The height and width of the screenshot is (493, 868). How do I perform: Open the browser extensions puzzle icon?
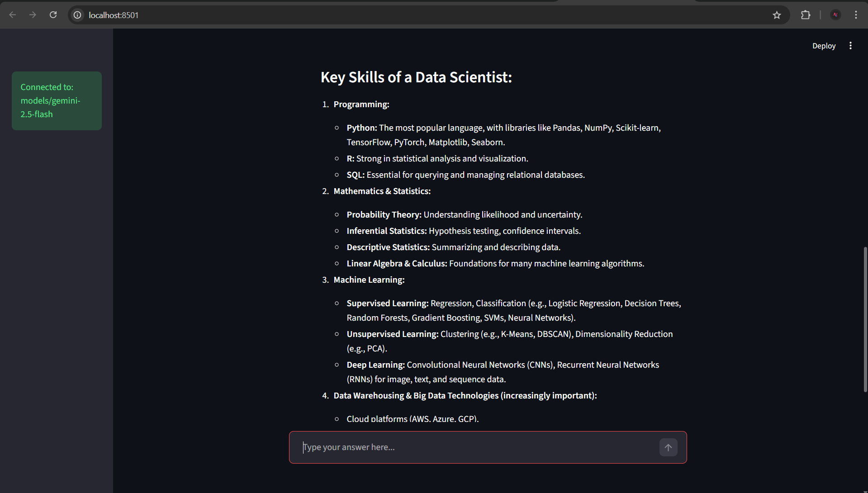(806, 15)
